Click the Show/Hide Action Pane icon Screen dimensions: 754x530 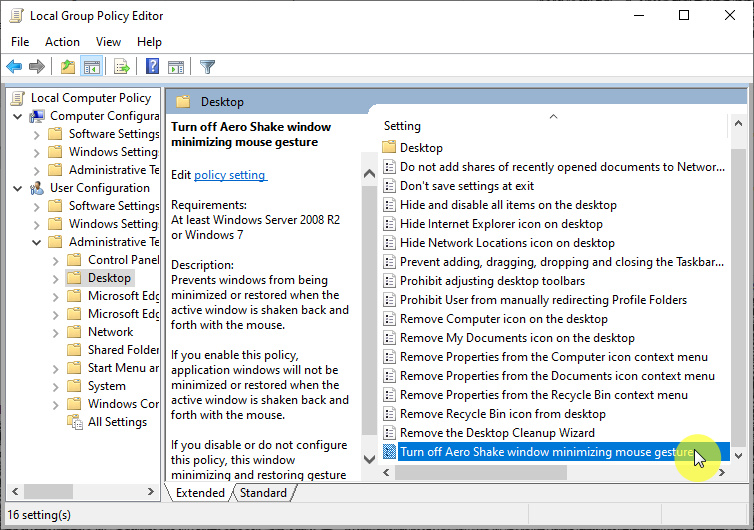coord(176,67)
